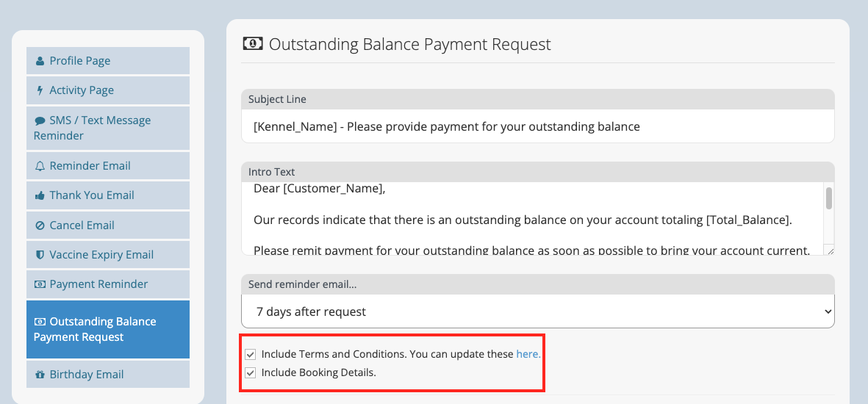Select Outstanding Balance Payment Request in sidebar
868x404 pixels.
(108, 329)
